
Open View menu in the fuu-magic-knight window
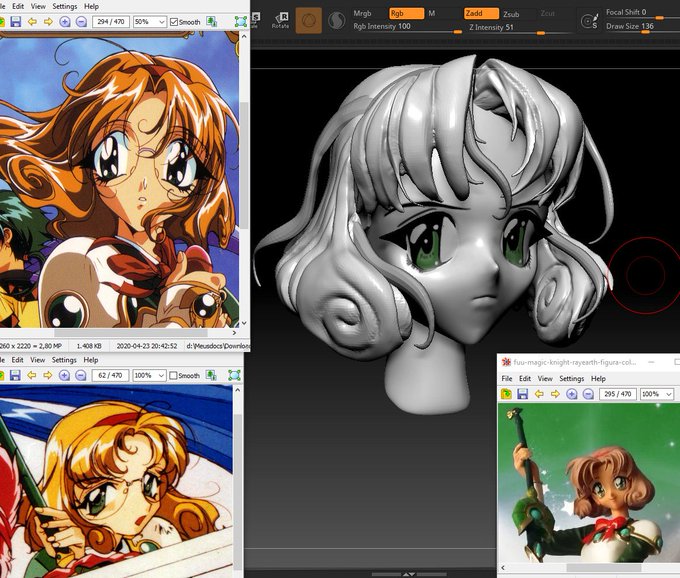545,378
